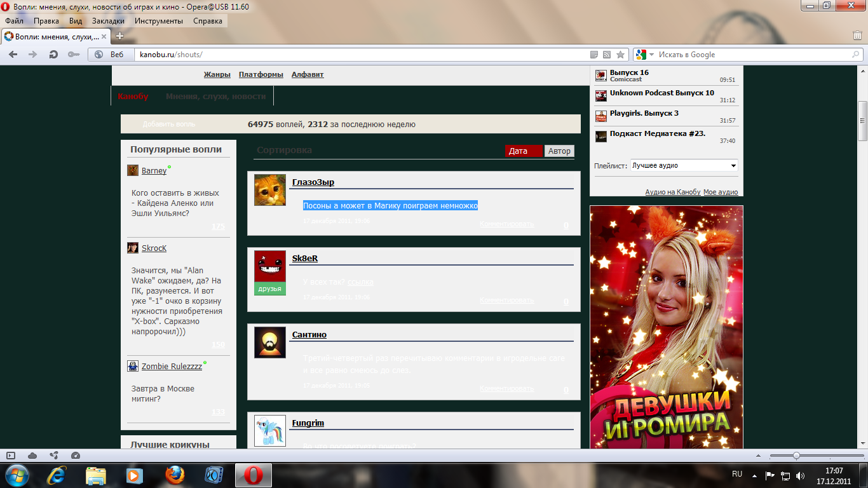Open the Сантино profile link

[309, 335]
